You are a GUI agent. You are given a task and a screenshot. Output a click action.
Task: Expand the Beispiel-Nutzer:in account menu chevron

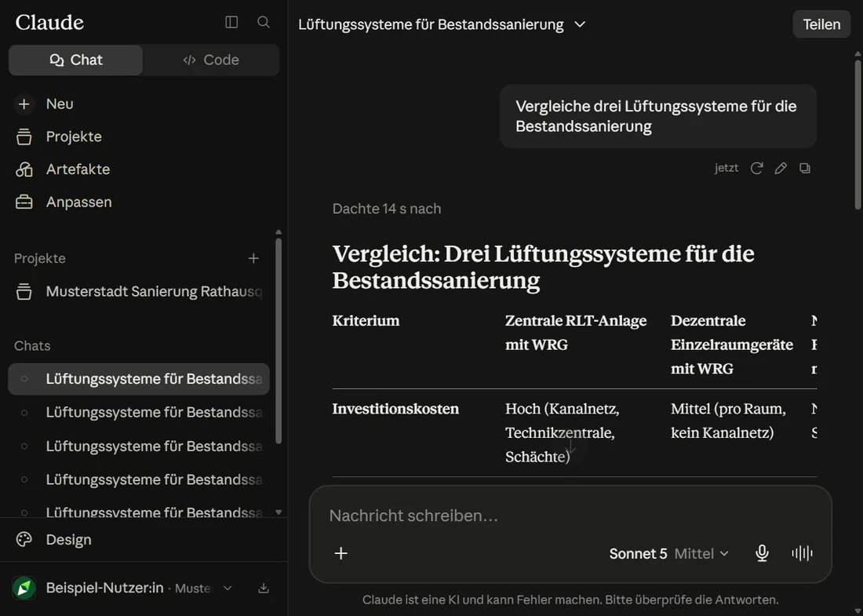coord(228,589)
